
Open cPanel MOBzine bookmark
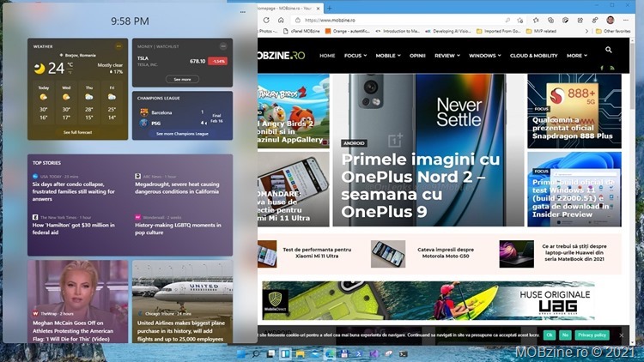pos(301,31)
